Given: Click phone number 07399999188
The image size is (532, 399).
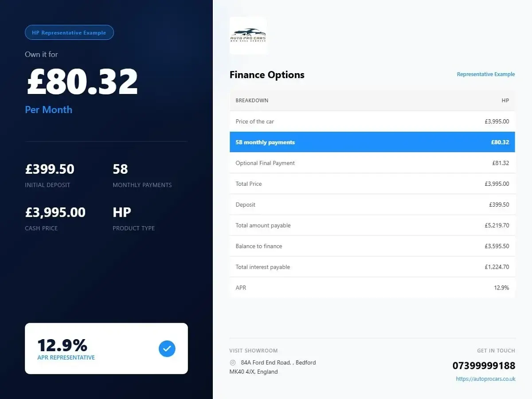Looking at the screenshot, I should point(484,366).
